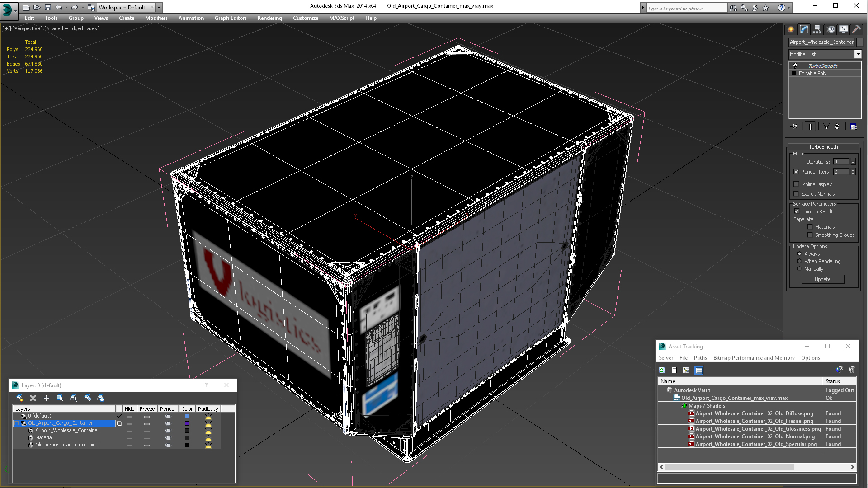
Task: Click the binoculars search icon in InfoCenter
Action: coord(733,8)
